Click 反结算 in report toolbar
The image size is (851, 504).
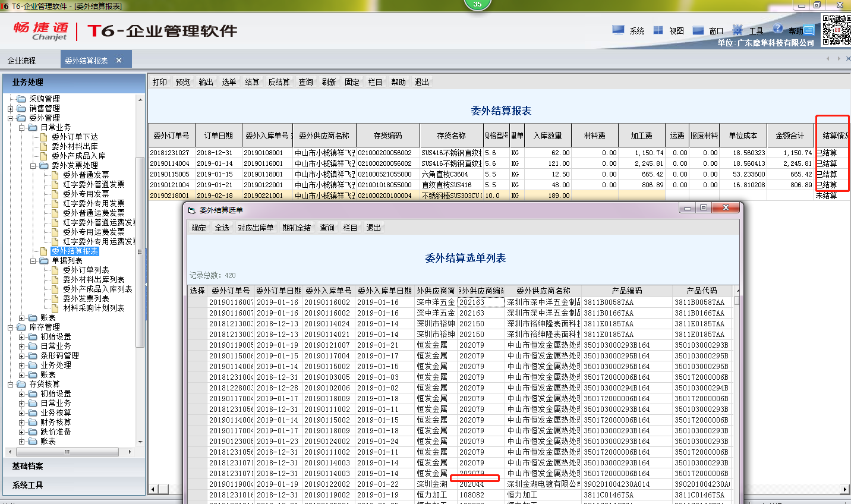point(279,82)
